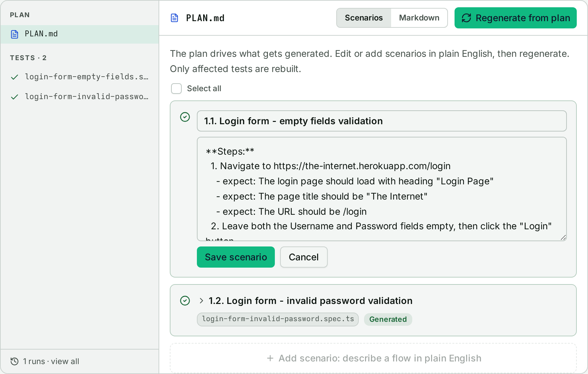This screenshot has height=374, width=588.
Task: Click the run history clock icon
Action: [x=15, y=361]
